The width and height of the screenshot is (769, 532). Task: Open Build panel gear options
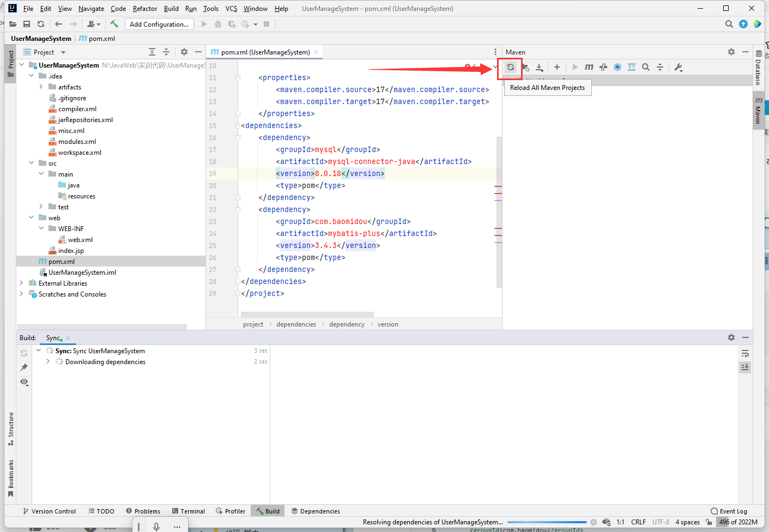[x=731, y=337]
